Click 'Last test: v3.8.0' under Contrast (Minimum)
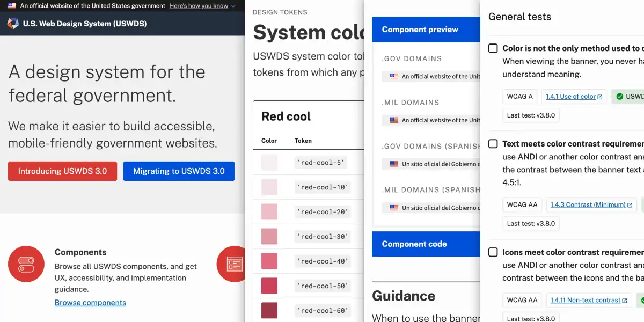 coord(531,223)
